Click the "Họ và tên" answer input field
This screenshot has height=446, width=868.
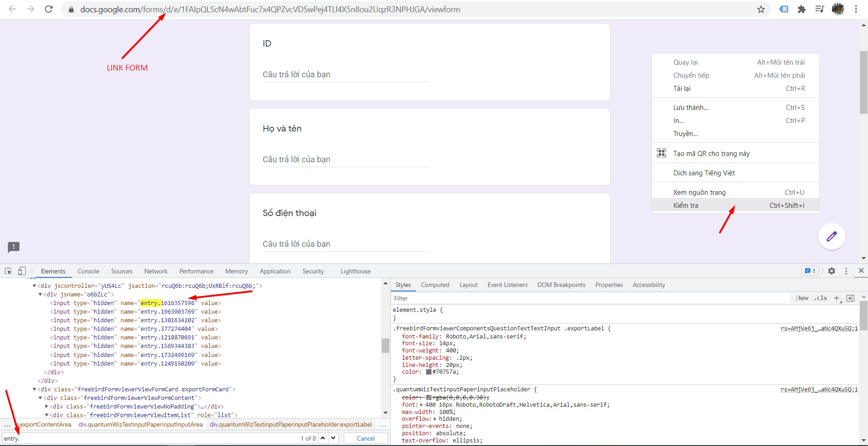tap(346, 160)
